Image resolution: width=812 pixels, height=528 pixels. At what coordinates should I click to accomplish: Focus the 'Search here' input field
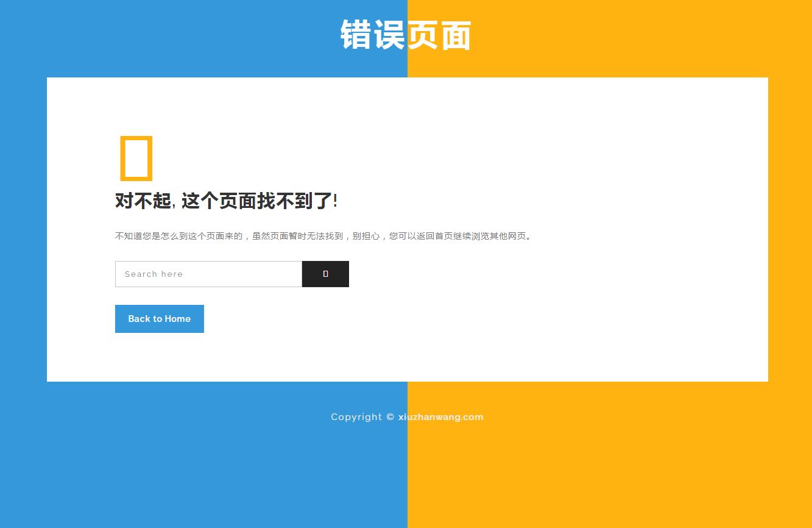click(x=208, y=274)
